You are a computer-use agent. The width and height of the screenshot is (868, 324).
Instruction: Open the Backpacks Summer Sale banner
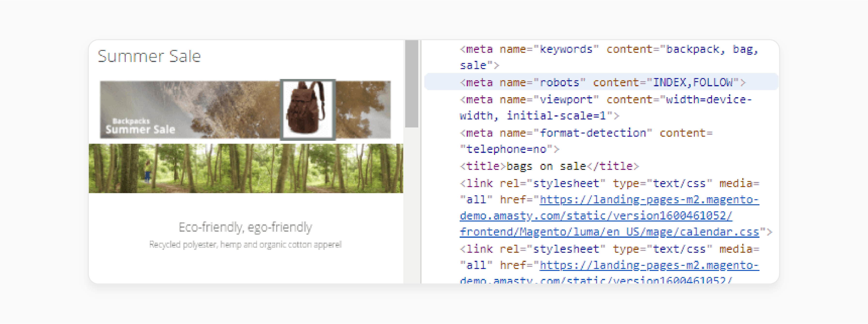[x=245, y=110]
